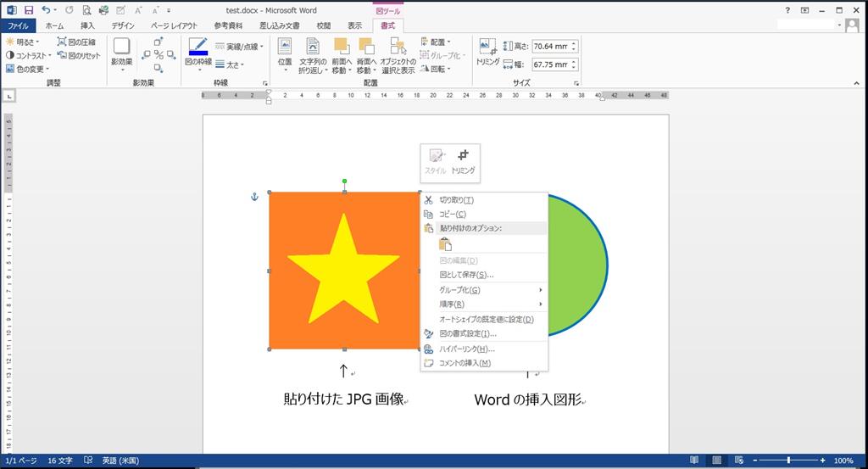
Task: Click the 幅 width input field
Action: tap(551, 64)
